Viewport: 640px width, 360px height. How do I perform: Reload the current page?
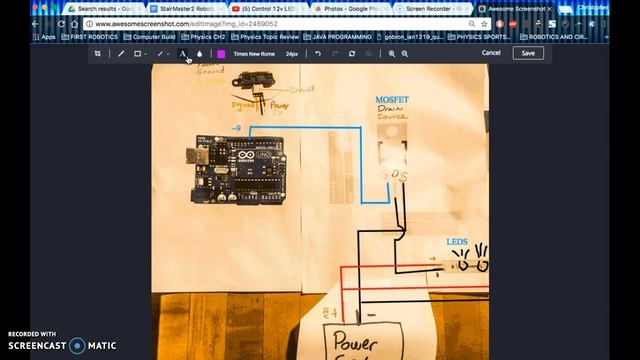click(x=61, y=24)
